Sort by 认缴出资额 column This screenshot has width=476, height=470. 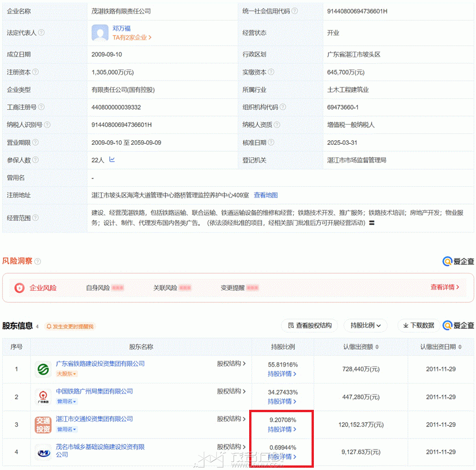(377, 347)
